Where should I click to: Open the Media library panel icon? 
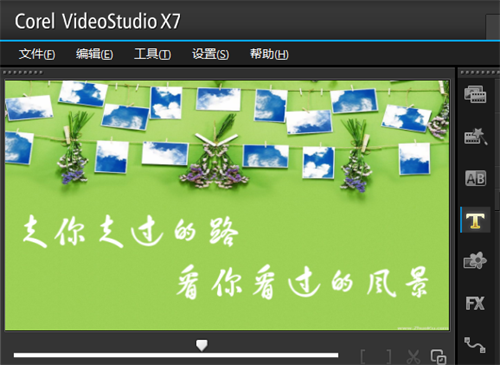475,94
